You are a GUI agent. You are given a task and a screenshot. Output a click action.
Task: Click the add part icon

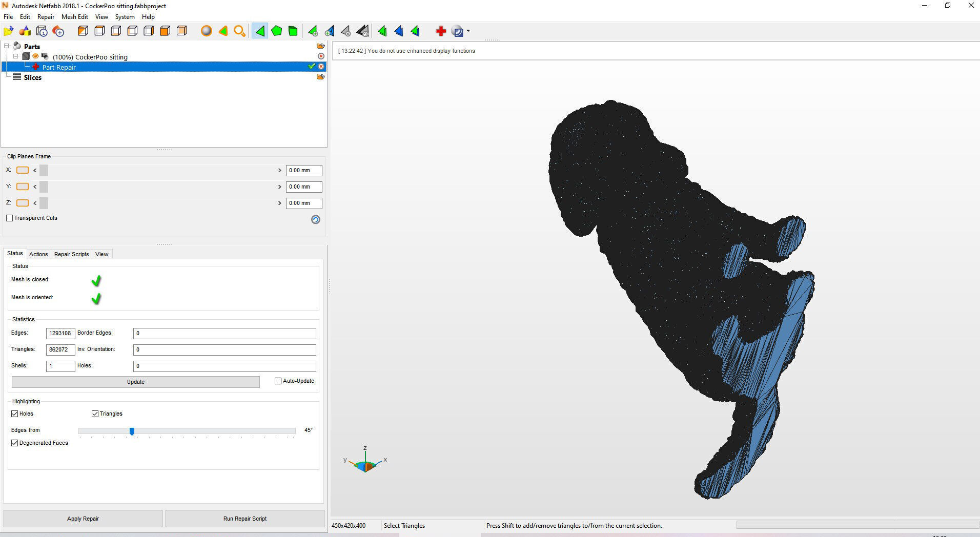pos(58,31)
